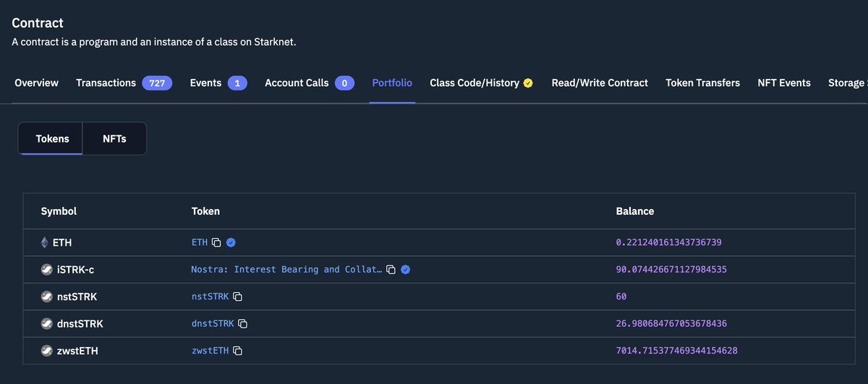The width and height of the screenshot is (868, 384).
Task: Click the Events count badge 1
Action: pyautogui.click(x=237, y=83)
